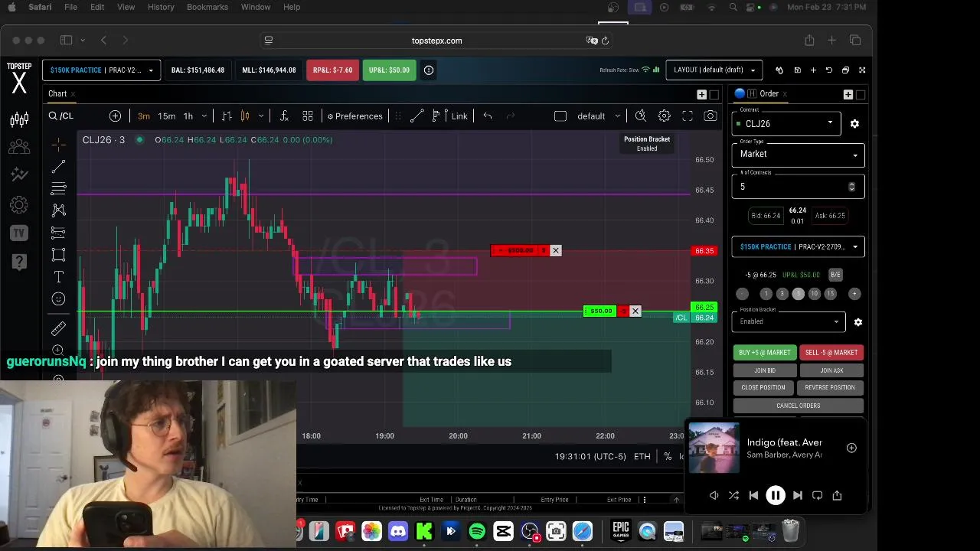Open the order panel account dropdown

(799, 247)
